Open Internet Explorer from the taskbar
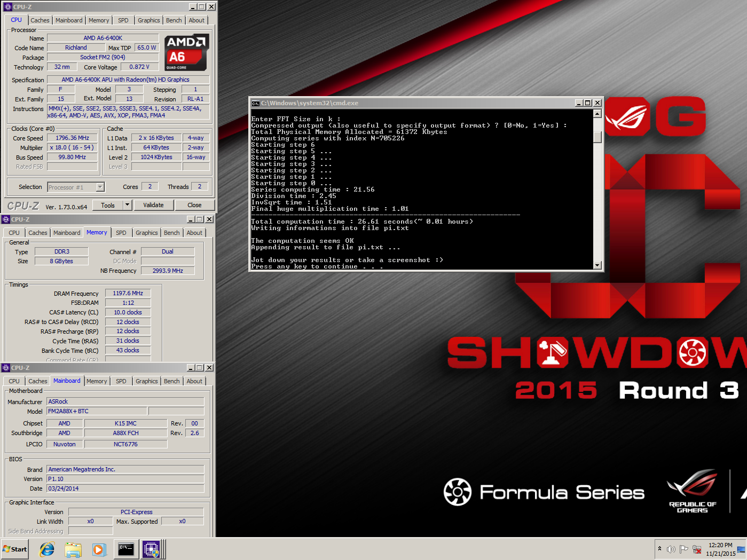Viewport: 747px width, 560px height. (x=47, y=549)
